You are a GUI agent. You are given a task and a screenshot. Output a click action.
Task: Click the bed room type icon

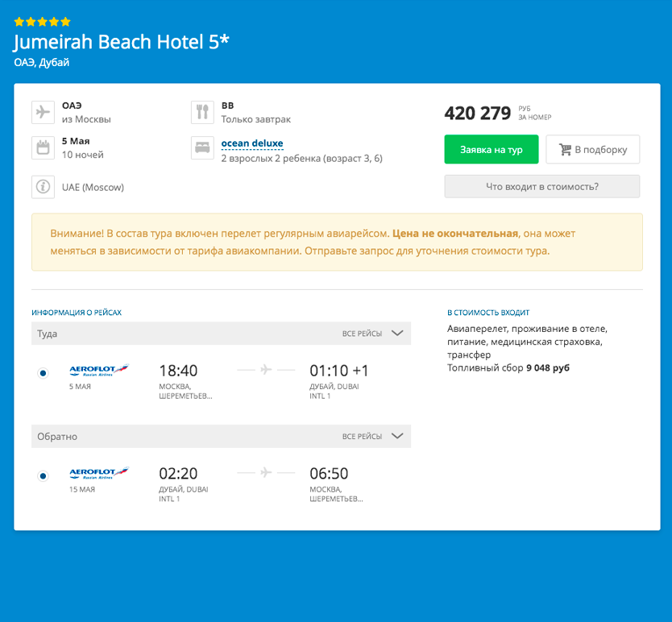(x=202, y=147)
